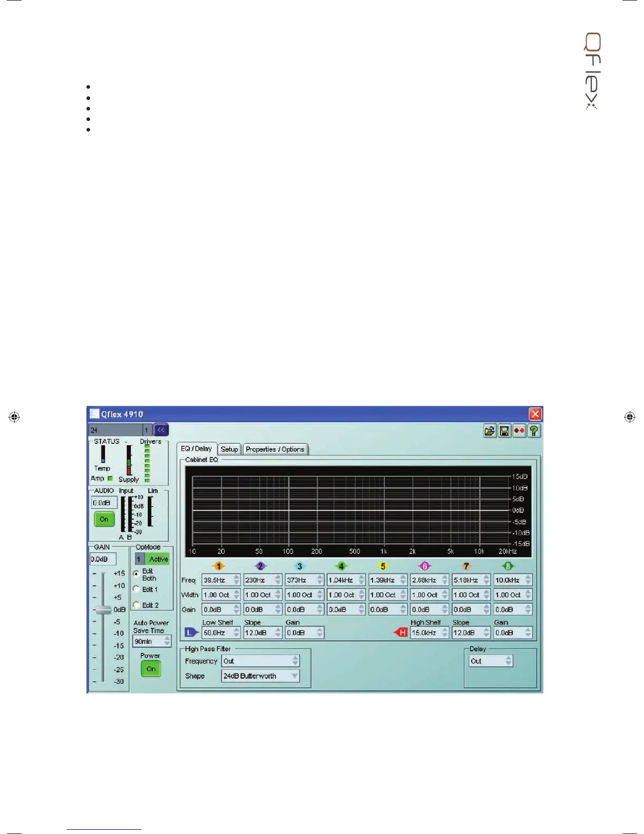Adjust the band 8 Width spinner
644x834 pixels.
(x=513, y=594)
